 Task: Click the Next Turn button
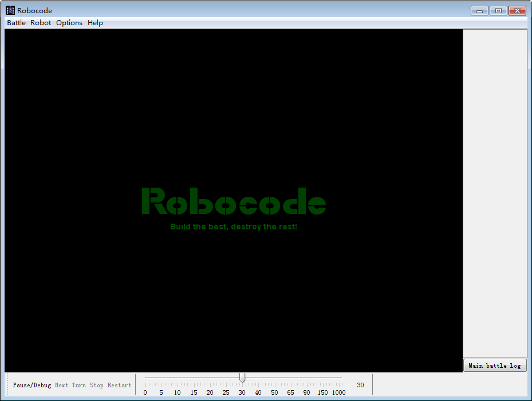coord(70,385)
